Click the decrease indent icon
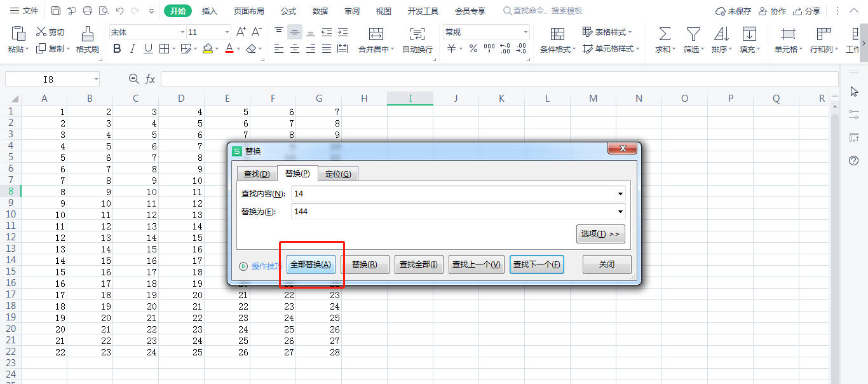 click(x=327, y=32)
